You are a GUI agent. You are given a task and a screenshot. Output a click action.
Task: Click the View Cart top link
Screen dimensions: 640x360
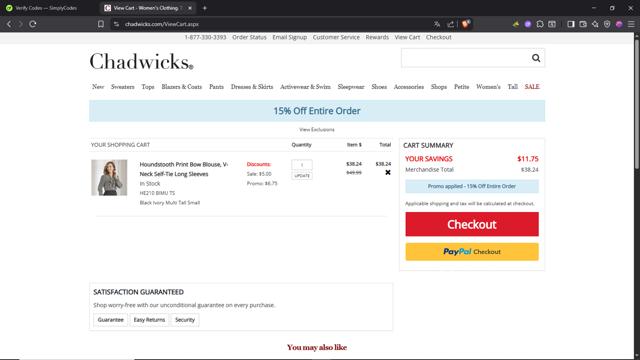click(x=407, y=37)
